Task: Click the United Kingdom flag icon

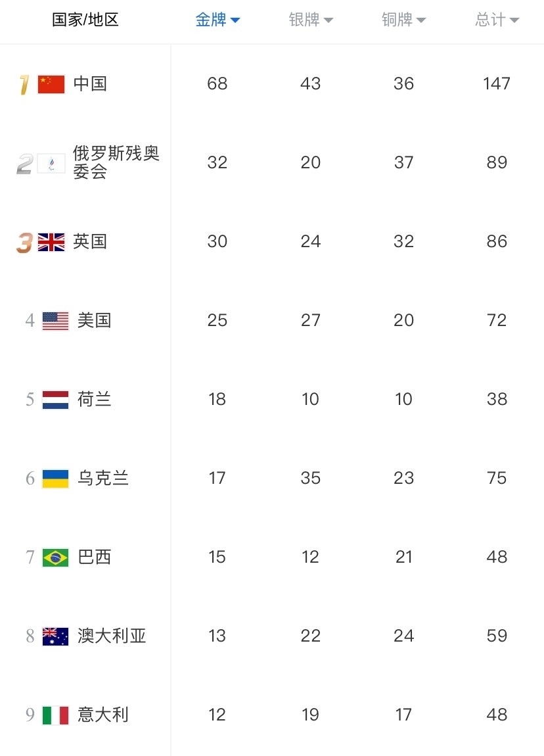Action: (51, 242)
